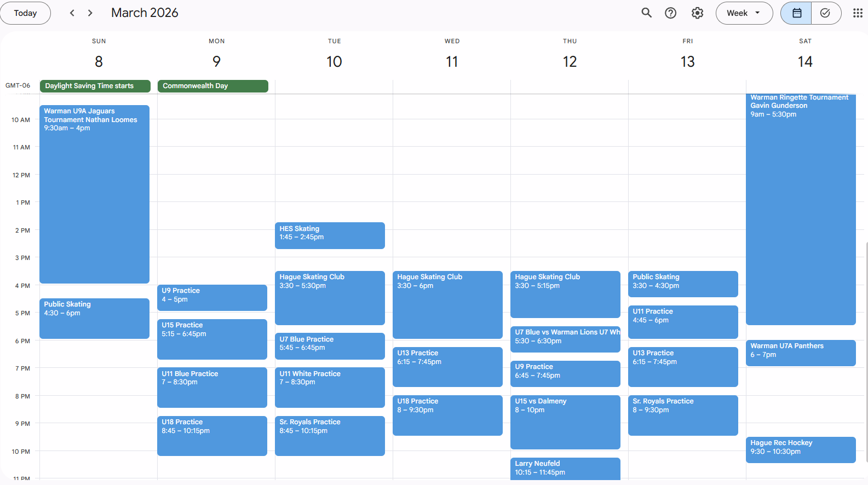Open Saturday 14 day view

(x=804, y=61)
